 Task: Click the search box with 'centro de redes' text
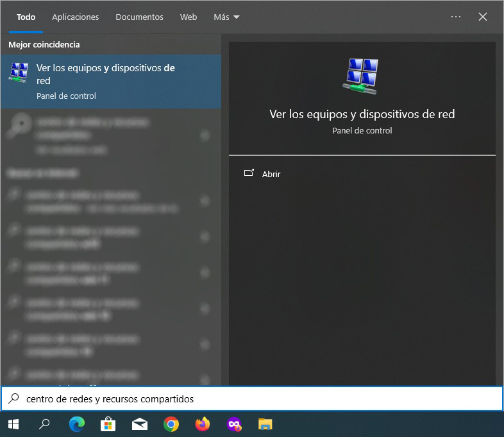click(256, 399)
